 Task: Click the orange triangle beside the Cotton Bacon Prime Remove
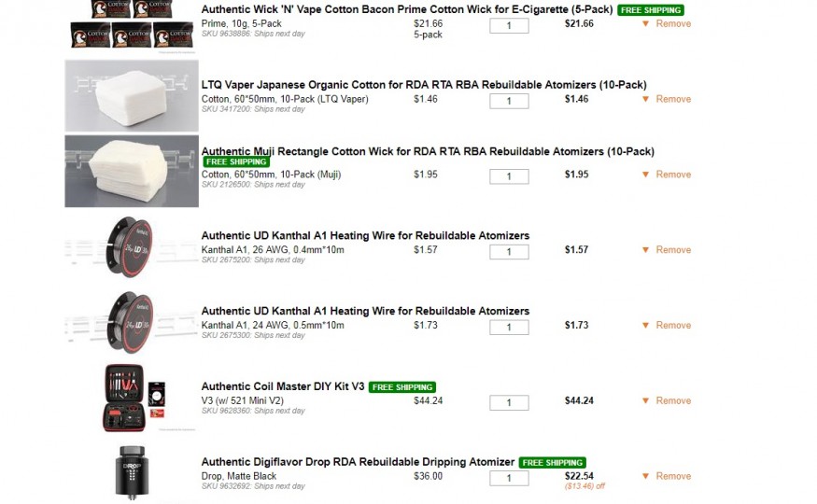(645, 24)
